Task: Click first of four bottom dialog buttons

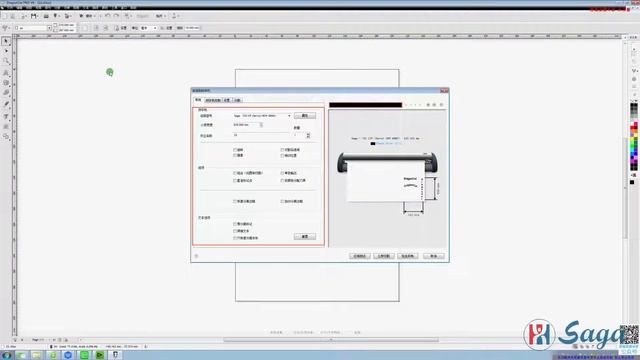Action: [360, 256]
